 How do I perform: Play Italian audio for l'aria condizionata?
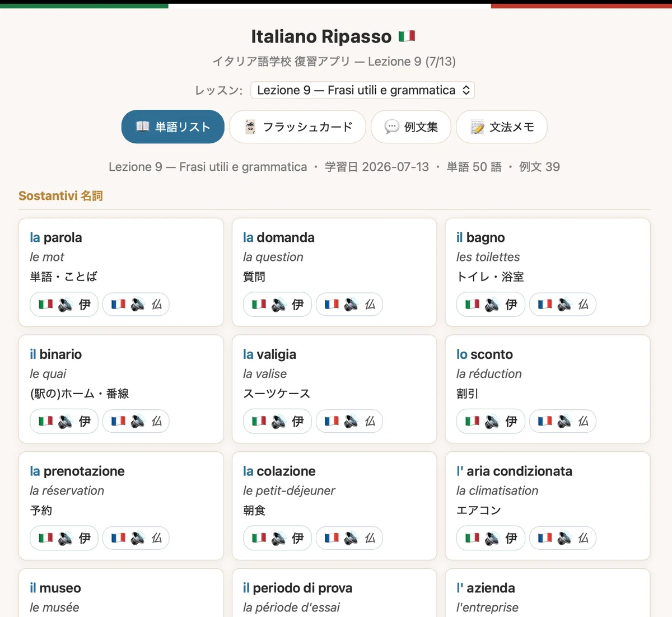tap(491, 538)
